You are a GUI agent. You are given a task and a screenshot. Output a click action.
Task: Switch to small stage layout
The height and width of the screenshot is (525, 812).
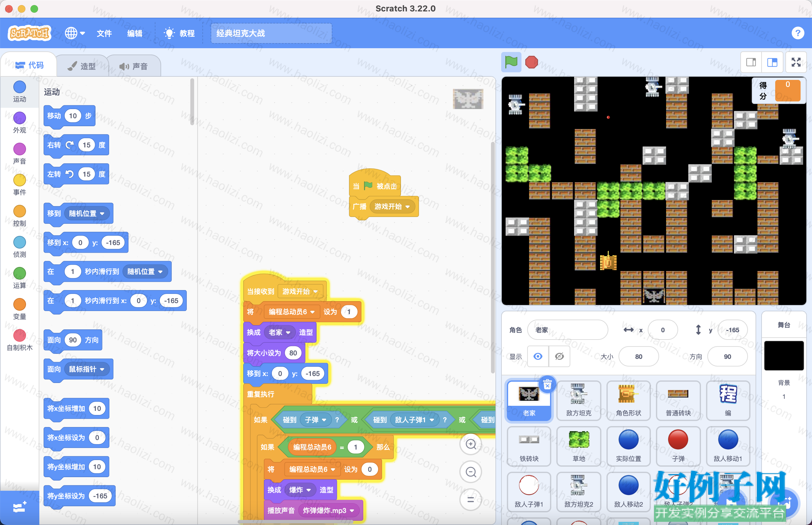point(751,62)
